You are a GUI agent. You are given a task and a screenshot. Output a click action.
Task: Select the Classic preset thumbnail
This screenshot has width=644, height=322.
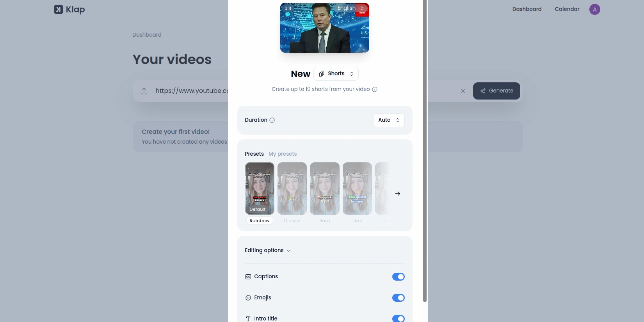click(292, 189)
